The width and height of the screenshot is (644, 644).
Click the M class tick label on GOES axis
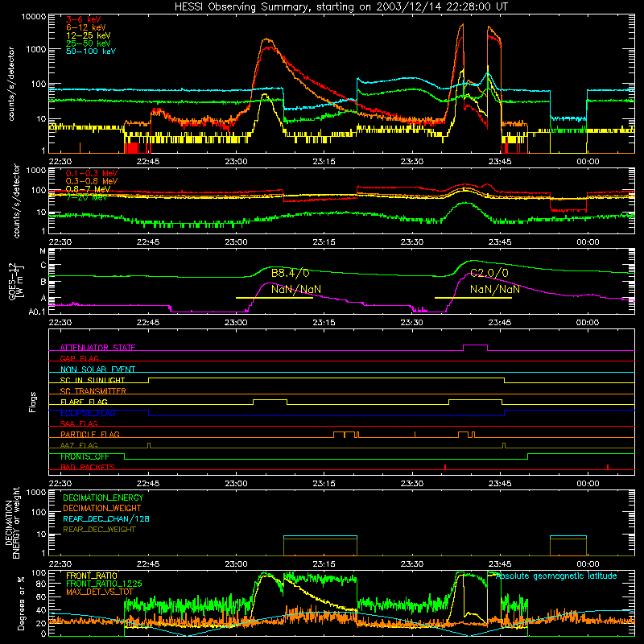tap(43, 251)
